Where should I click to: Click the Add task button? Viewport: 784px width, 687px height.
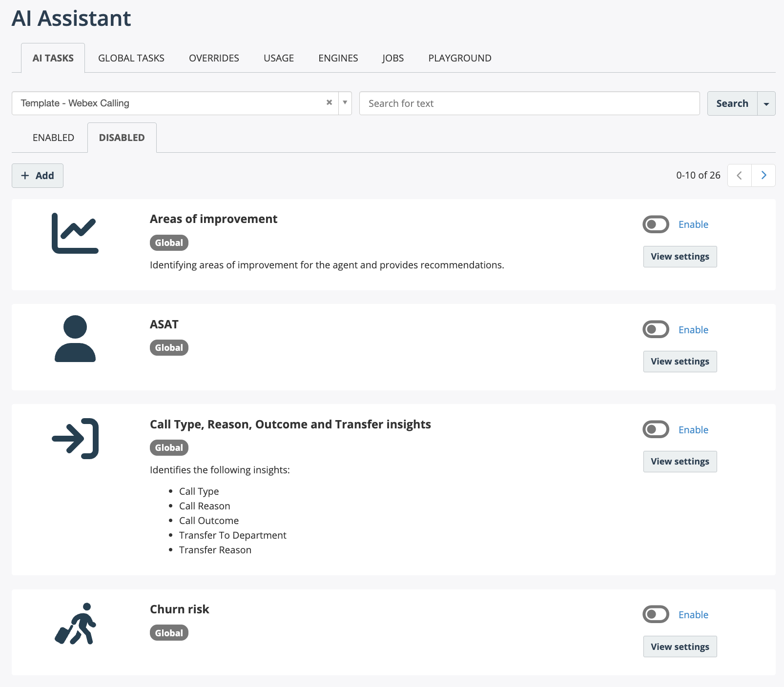click(x=38, y=176)
